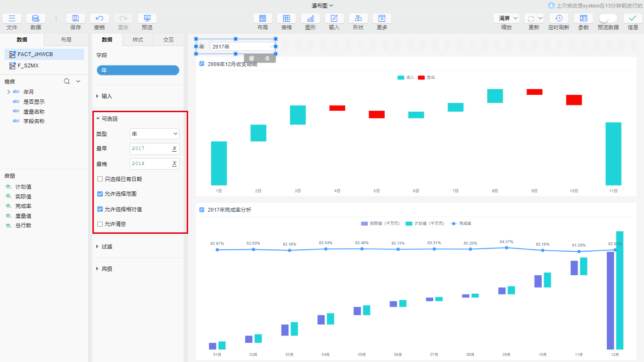The width and height of the screenshot is (644, 362).
Task: Toggle the 预览数据 switch
Action: (608, 18)
